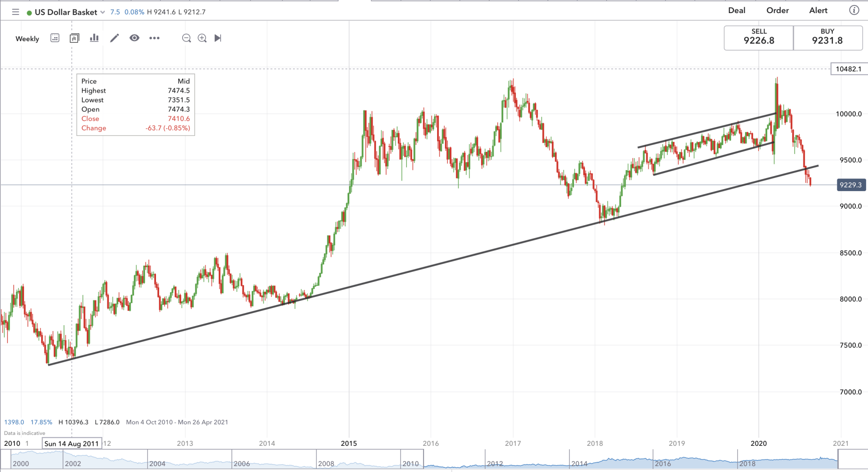Screen dimensions: 868x472
Task: Click the Data is indicative notice
Action: pos(24,433)
